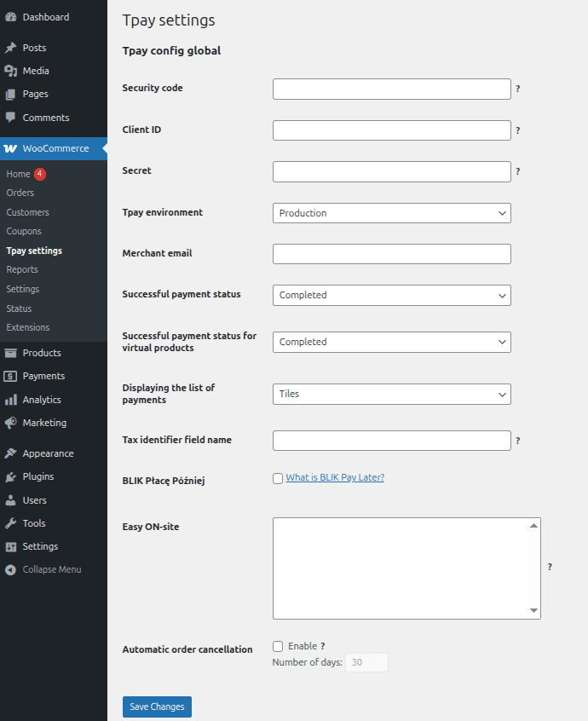Open the What is BLIK Pay Later link
The width and height of the screenshot is (588, 721).
335,477
